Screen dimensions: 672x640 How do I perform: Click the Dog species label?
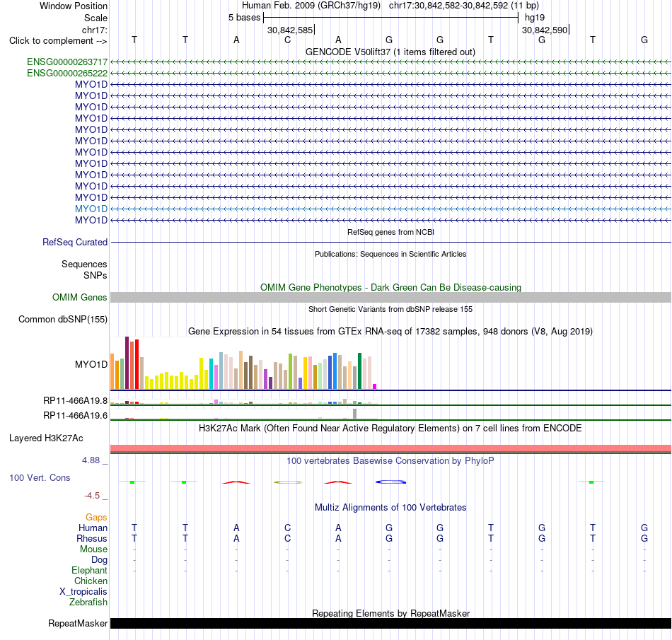(x=99, y=560)
